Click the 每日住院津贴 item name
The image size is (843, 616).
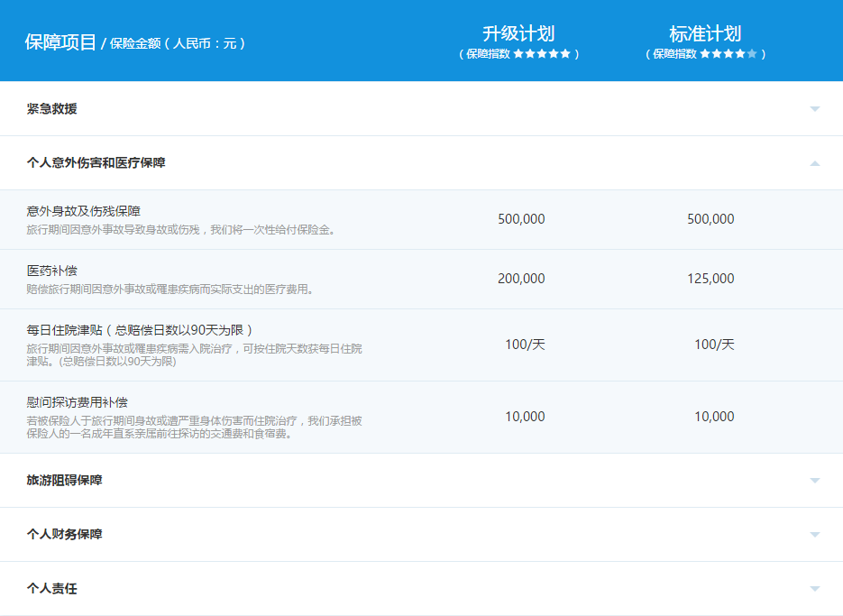pyautogui.click(x=139, y=330)
